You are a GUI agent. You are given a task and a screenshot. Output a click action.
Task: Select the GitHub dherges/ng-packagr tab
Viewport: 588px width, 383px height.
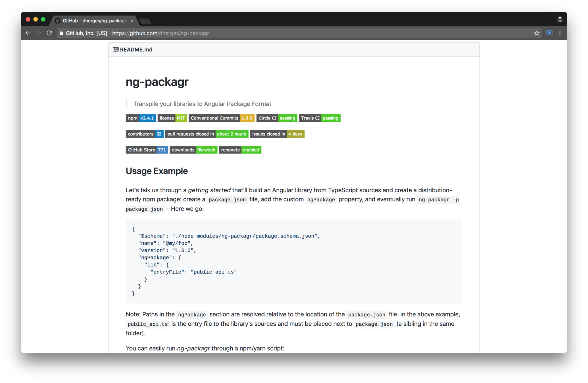pyautogui.click(x=94, y=21)
